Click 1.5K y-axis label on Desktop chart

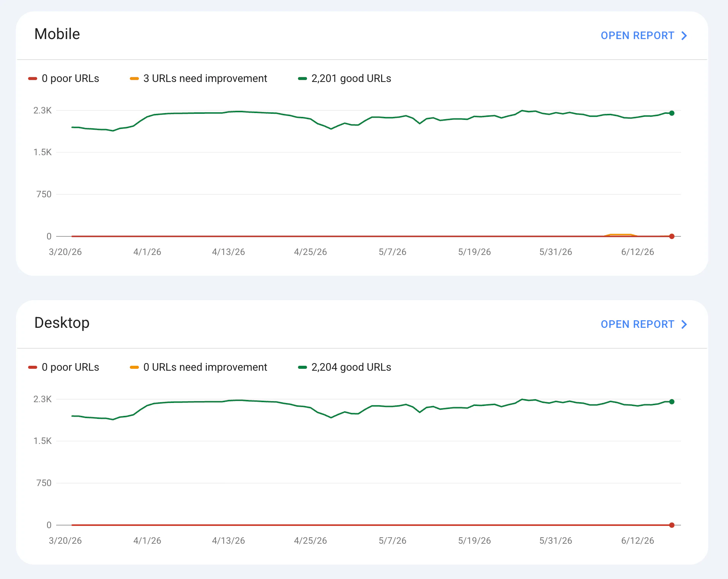point(43,441)
